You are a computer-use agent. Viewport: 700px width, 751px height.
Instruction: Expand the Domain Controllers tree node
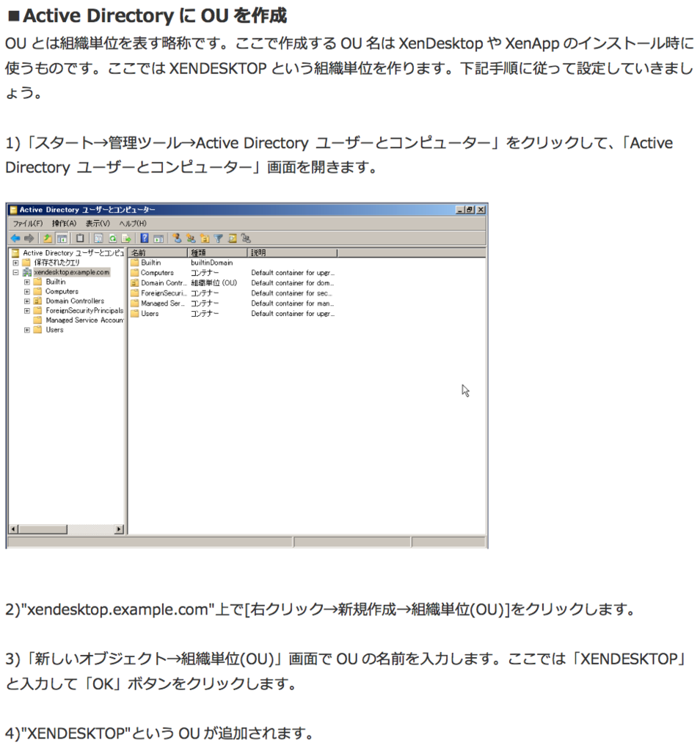click(x=27, y=301)
